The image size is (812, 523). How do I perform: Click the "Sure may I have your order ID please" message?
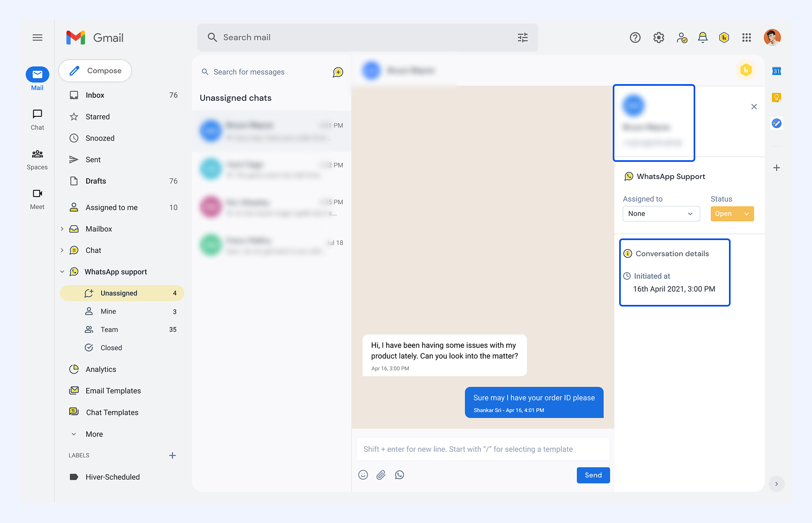[x=534, y=402]
